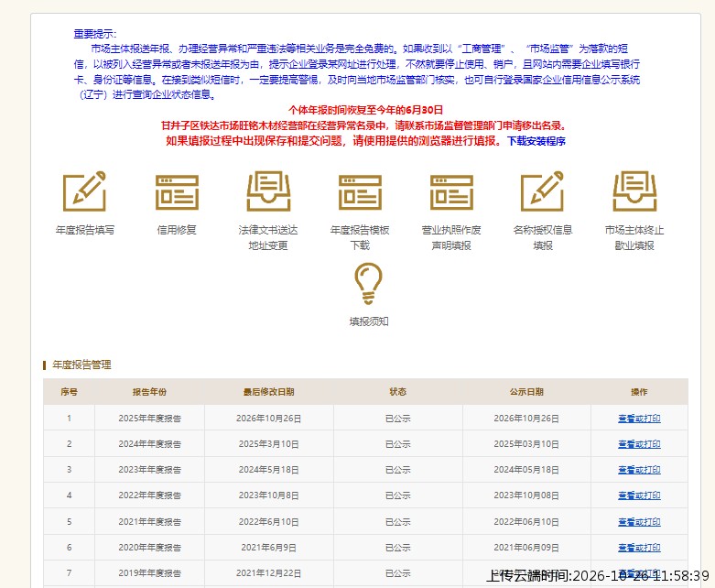Viewport: 715px width, 588px height.
Task: Click the 2021年6月9日 last-modified date cell
Action: pyautogui.click(x=268, y=548)
